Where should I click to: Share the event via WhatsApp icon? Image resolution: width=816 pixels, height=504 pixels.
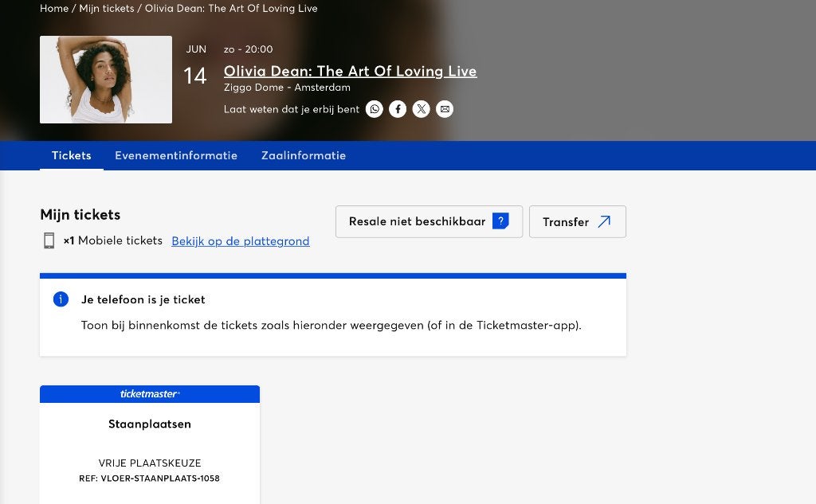(x=375, y=109)
